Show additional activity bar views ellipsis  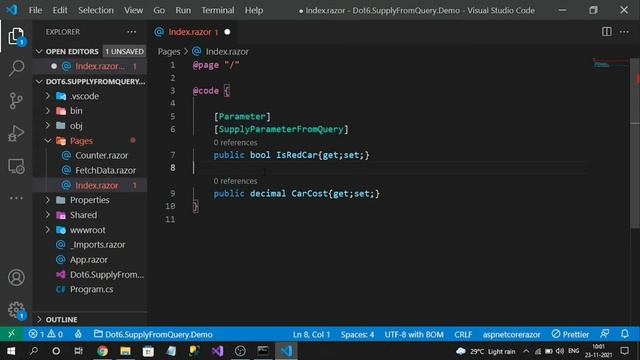point(16,198)
